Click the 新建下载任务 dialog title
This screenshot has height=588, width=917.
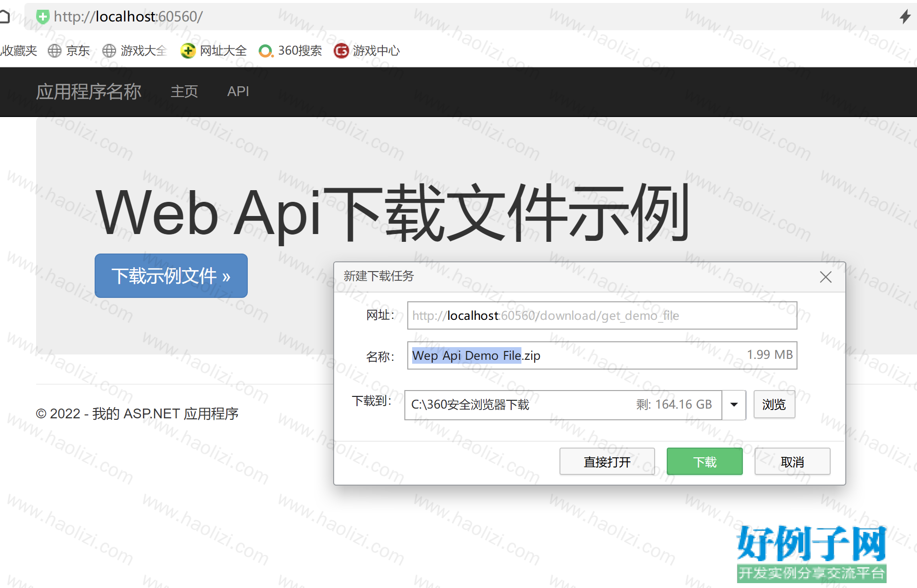point(379,276)
